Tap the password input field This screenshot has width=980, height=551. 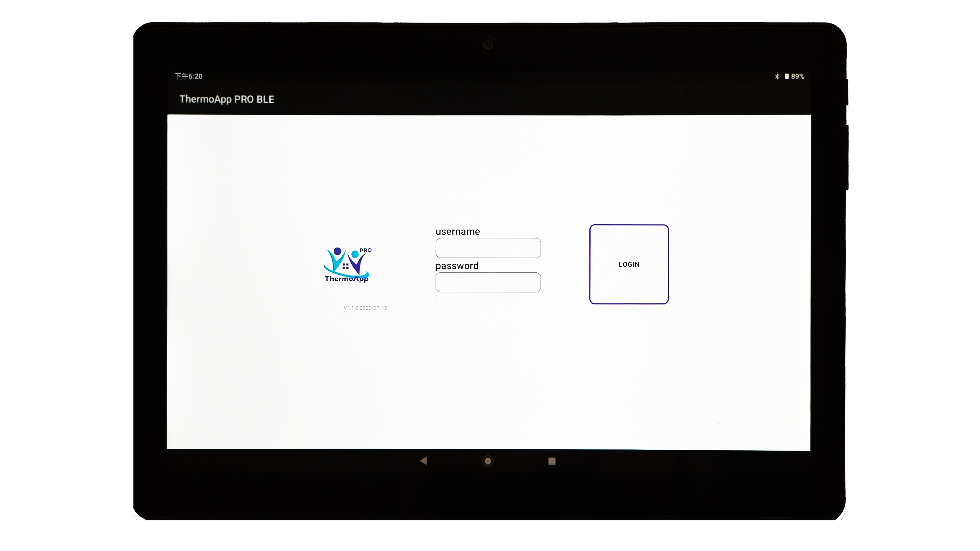pos(488,282)
